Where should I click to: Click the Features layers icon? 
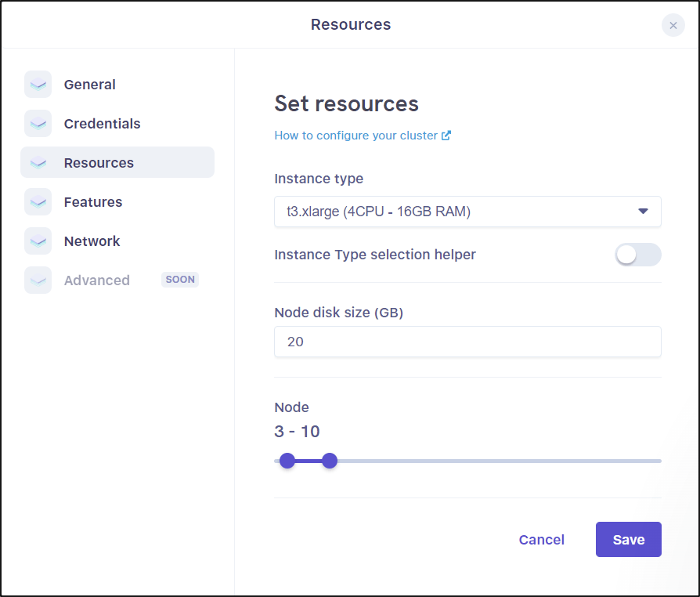38,201
